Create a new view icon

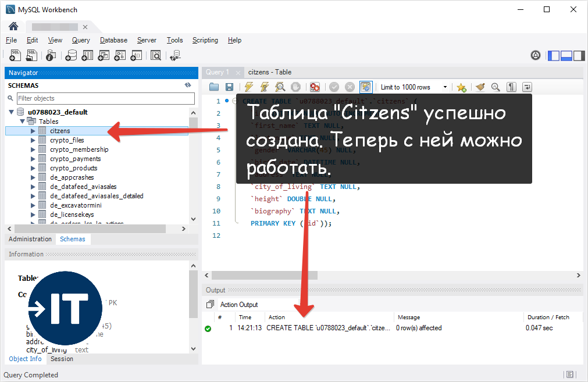(x=104, y=55)
